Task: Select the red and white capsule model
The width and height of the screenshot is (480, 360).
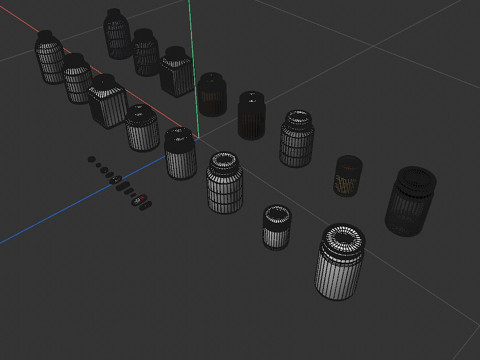Action: pyautogui.click(x=139, y=200)
